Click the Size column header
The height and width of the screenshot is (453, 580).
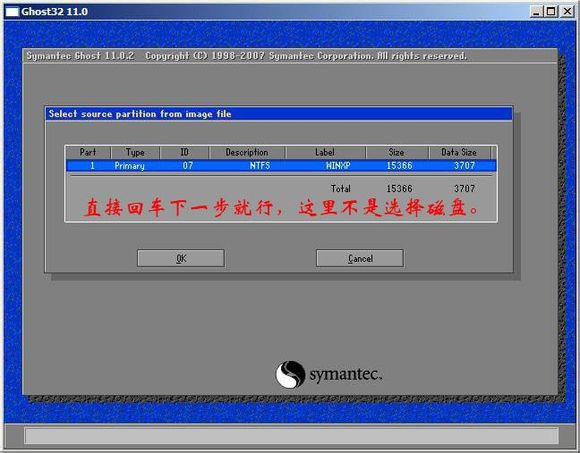click(397, 152)
